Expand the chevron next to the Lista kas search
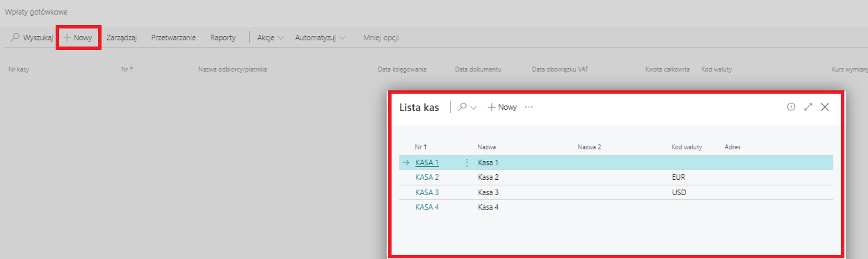868x259 pixels. click(474, 108)
